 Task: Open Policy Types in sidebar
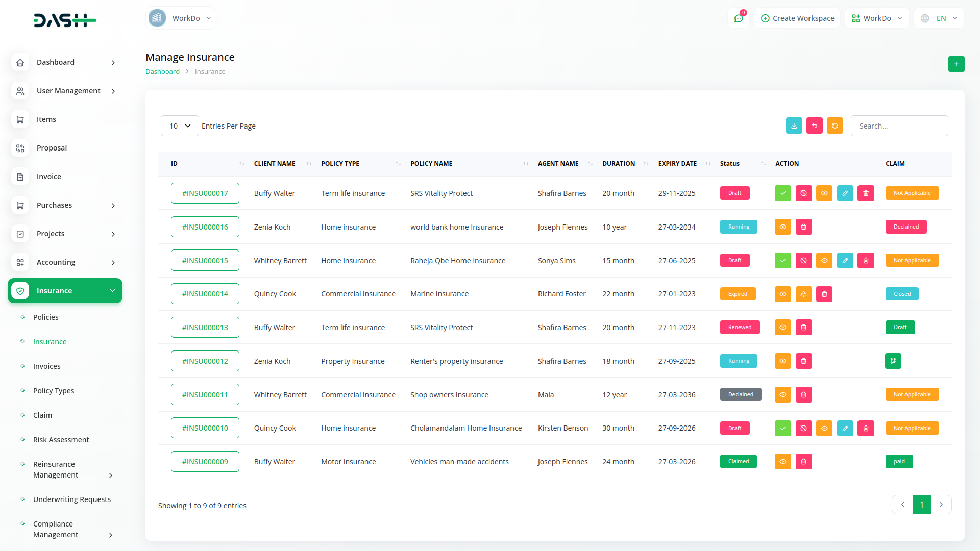pos(54,391)
